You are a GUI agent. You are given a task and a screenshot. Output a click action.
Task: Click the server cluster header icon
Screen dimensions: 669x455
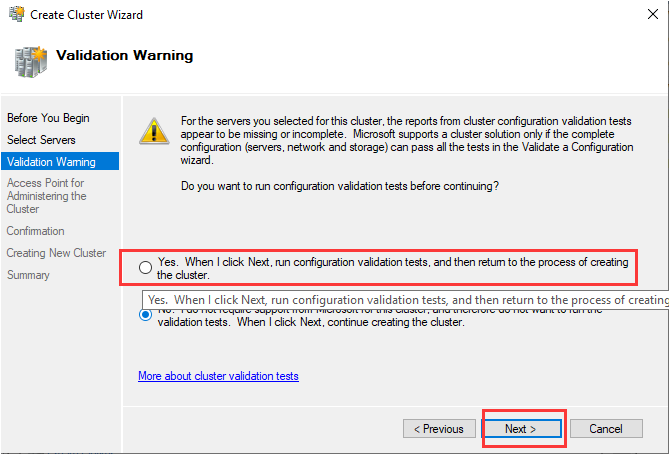(30, 59)
